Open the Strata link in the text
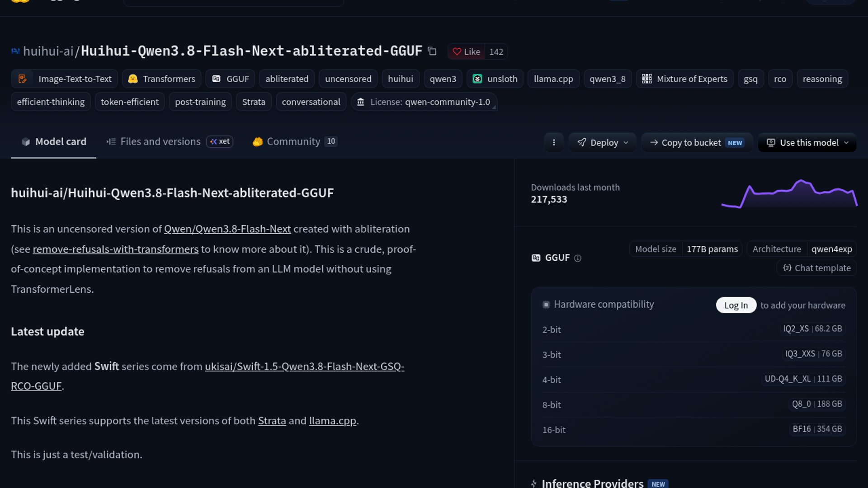 pos(272,421)
